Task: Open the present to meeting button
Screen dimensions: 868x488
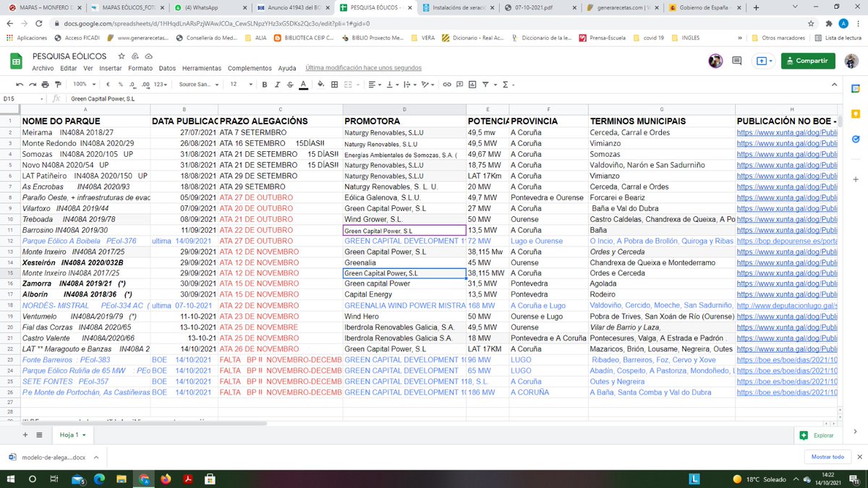Action: [x=763, y=61]
